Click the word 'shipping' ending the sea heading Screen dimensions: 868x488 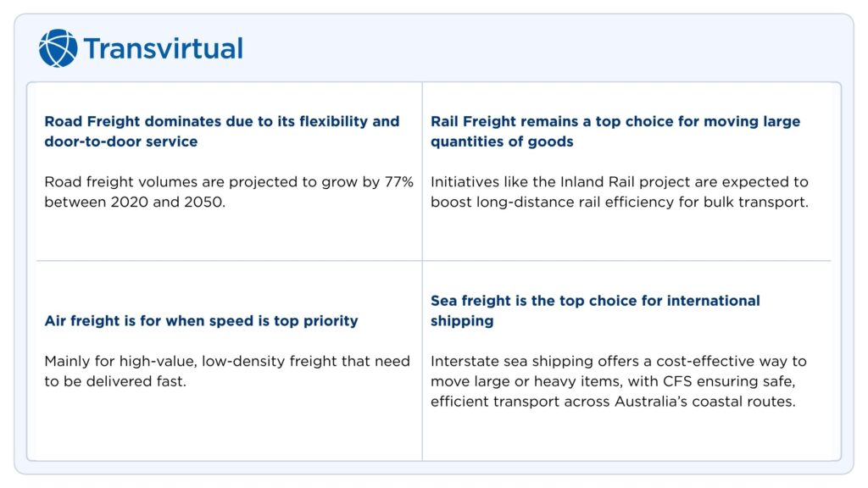tap(461, 321)
